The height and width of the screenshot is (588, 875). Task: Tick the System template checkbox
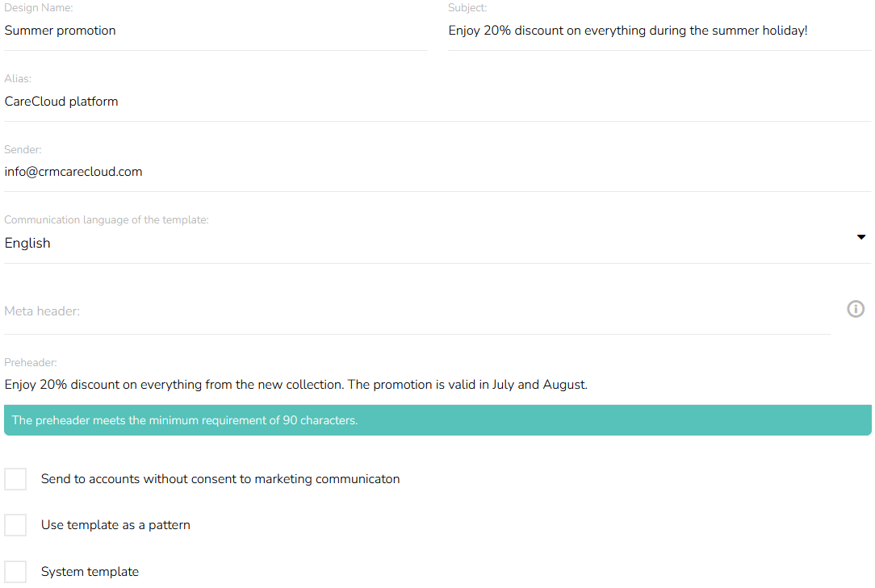click(15, 572)
